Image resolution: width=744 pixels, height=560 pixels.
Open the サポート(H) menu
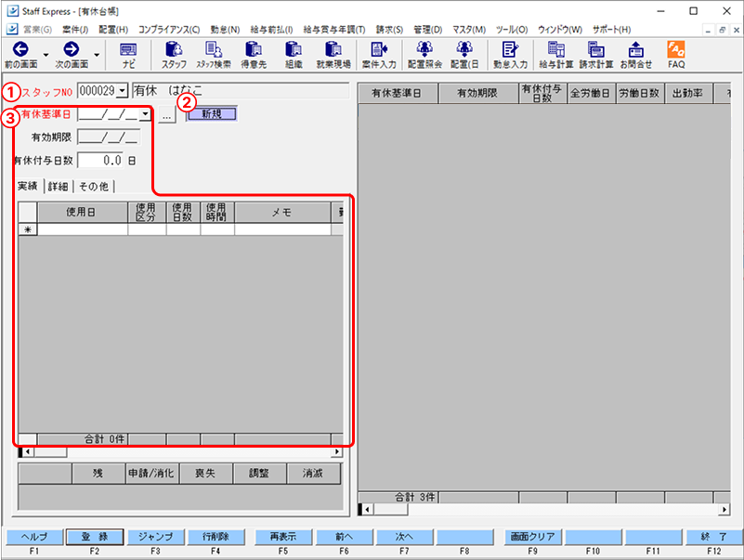pos(611,30)
